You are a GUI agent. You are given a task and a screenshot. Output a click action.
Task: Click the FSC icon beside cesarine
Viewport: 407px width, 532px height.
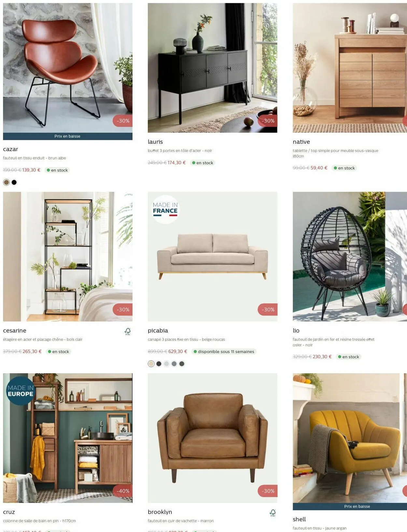128,332
